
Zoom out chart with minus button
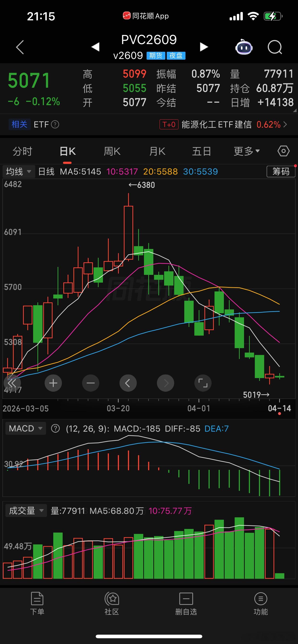91,383
